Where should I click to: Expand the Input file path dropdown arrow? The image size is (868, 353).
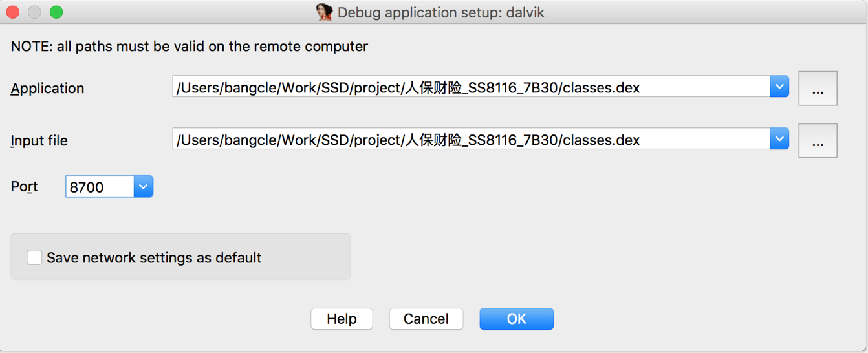(779, 138)
